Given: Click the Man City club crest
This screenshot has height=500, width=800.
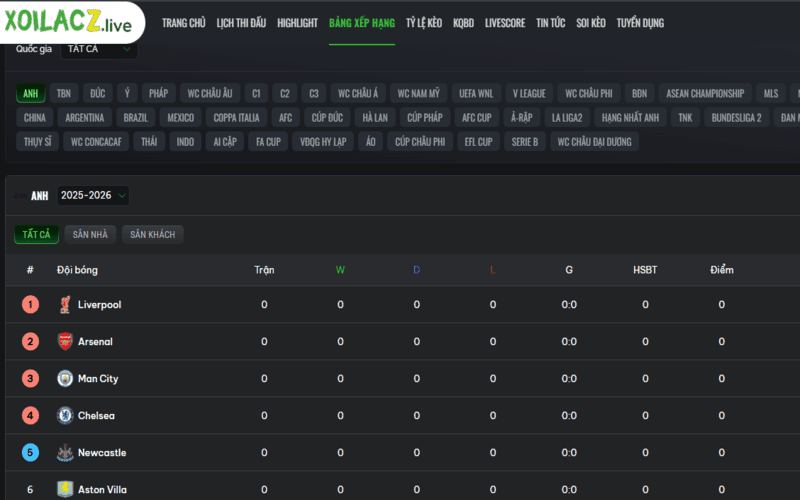Looking at the screenshot, I should click(x=65, y=379).
